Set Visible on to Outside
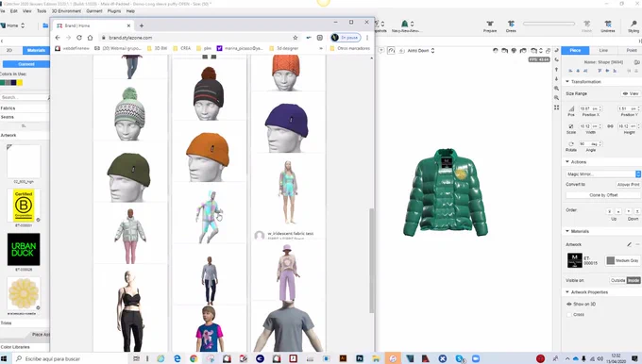 (617, 280)
